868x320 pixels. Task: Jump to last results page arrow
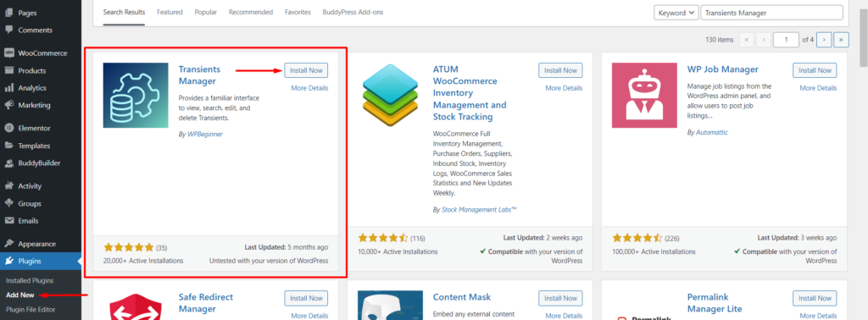point(842,40)
